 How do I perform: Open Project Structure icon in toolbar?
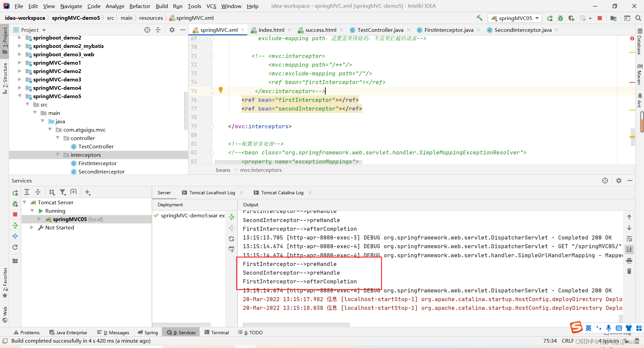click(x=613, y=18)
